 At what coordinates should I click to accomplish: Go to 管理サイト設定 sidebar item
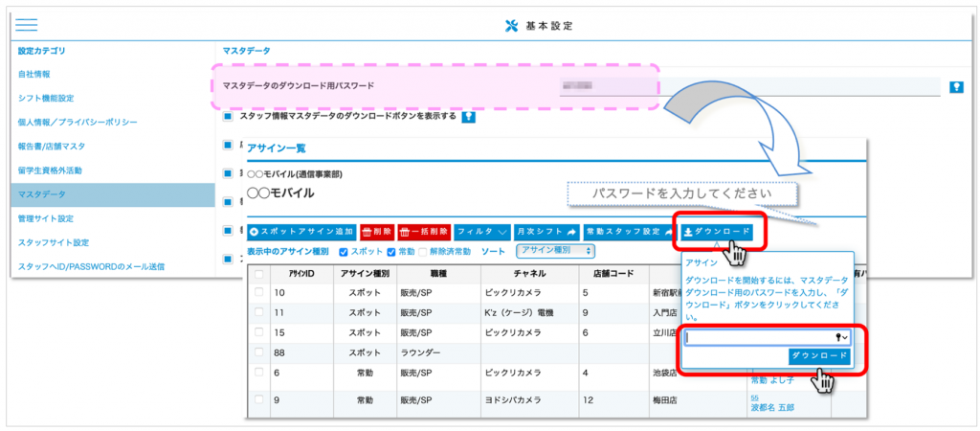[x=46, y=218]
